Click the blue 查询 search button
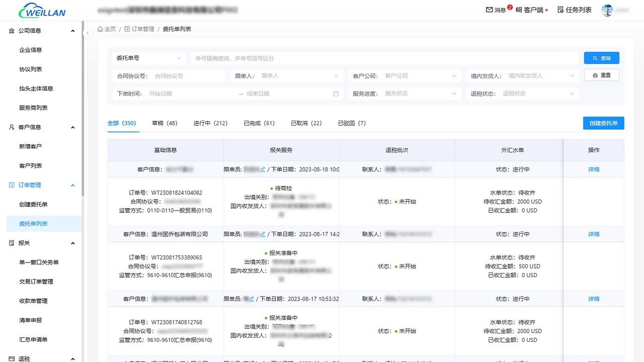644x362 pixels. tap(601, 57)
